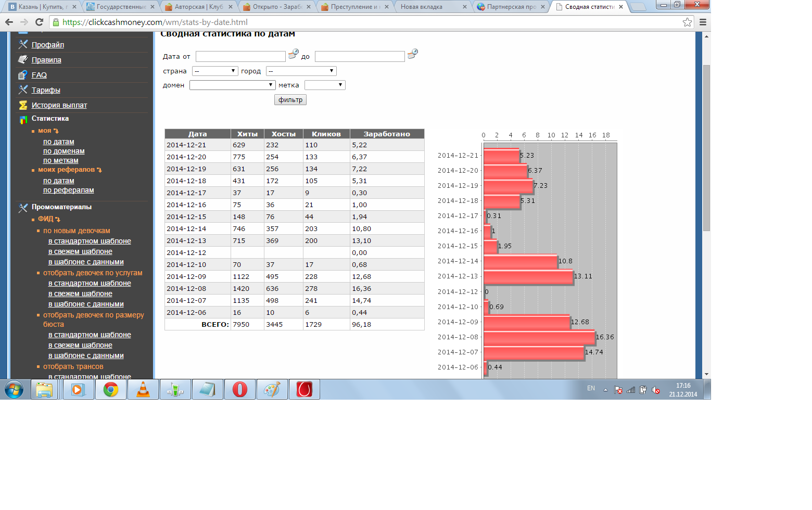Open the 'страна' country dropdown

pyautogui.click(x=215, y=71)
